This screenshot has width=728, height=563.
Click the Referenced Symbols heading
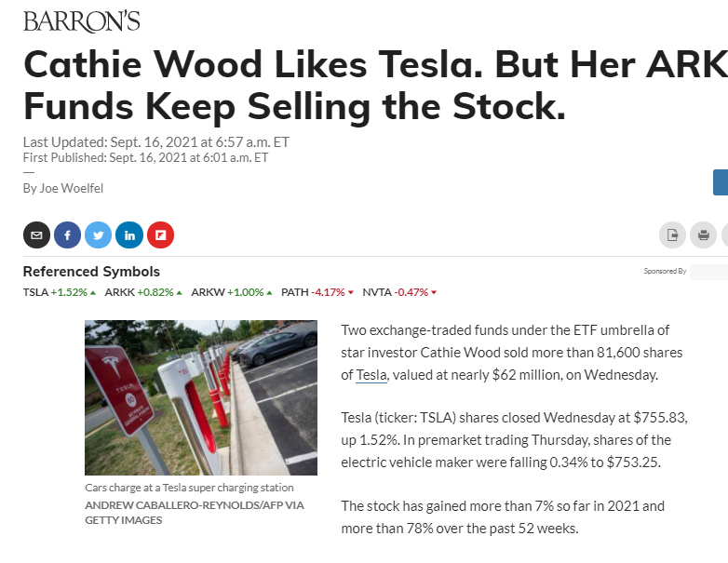point(91,272)
